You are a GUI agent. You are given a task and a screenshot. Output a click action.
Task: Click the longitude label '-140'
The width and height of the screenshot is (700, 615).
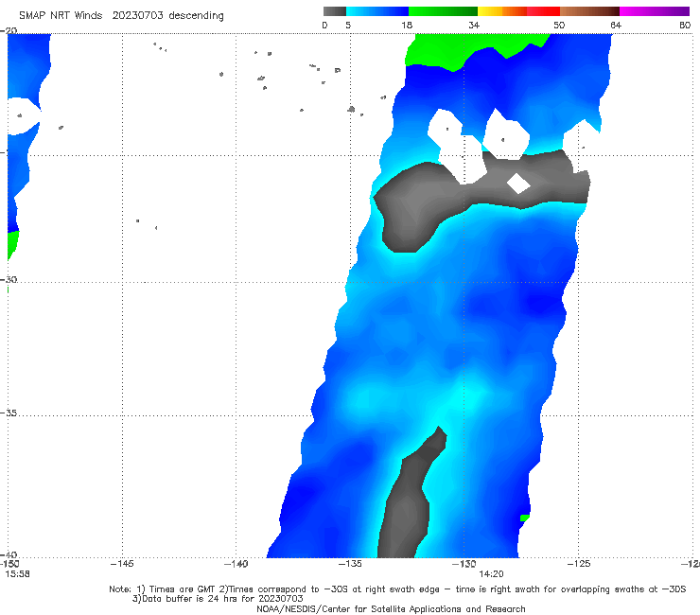(236, 564)
